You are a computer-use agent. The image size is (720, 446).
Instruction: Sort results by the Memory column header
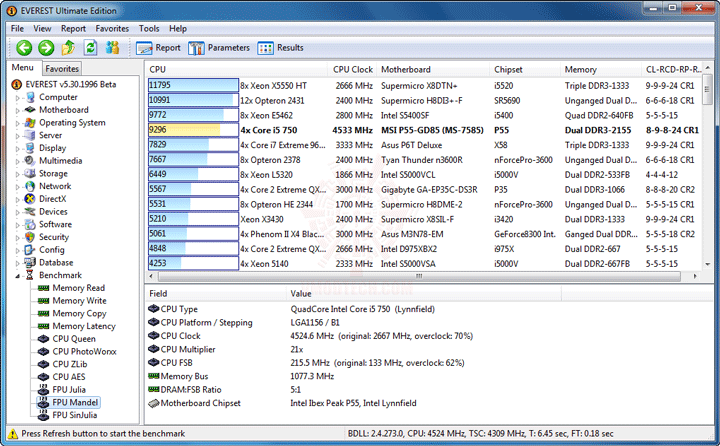pyautogui.click(x=601, y=69)
